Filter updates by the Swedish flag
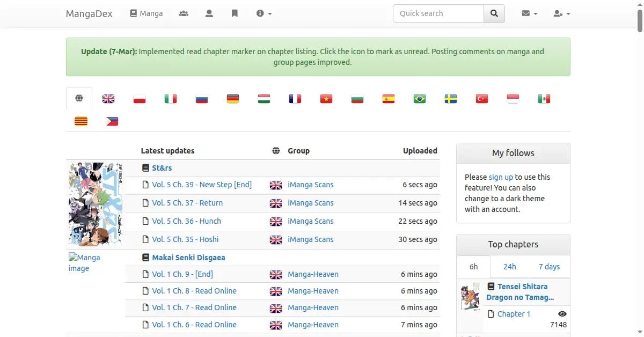 (x=451, y=99)
